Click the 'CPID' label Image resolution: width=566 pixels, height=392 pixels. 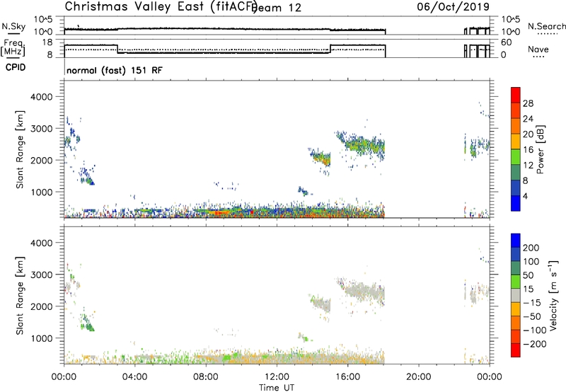[16, 67]
